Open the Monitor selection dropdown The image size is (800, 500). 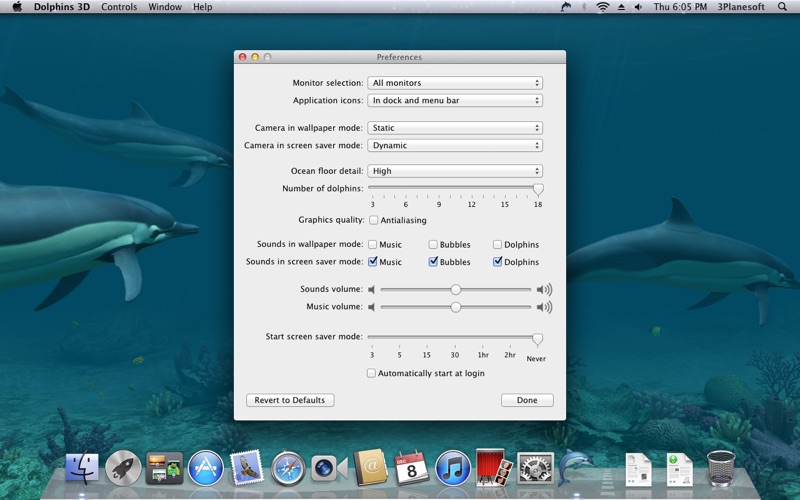pos(455,83)
